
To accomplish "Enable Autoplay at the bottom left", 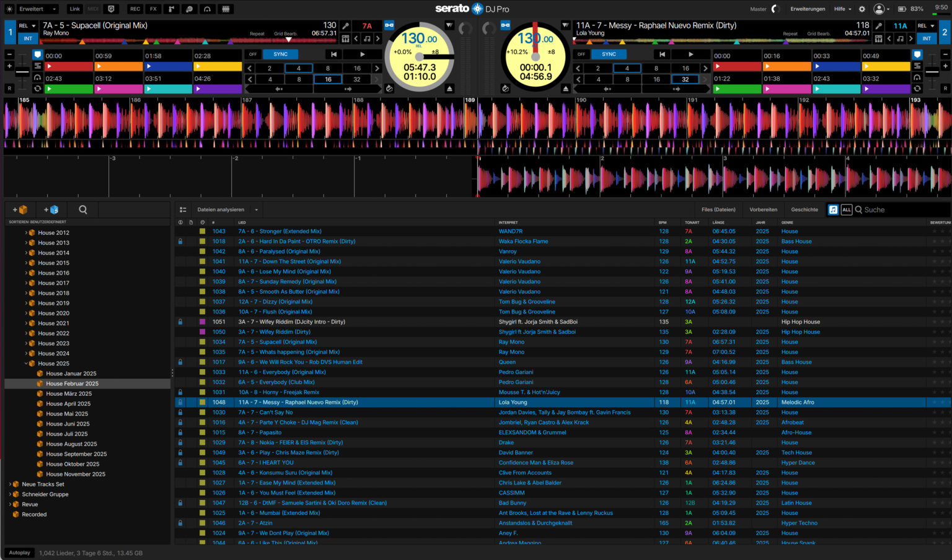I will click(19, 552).
